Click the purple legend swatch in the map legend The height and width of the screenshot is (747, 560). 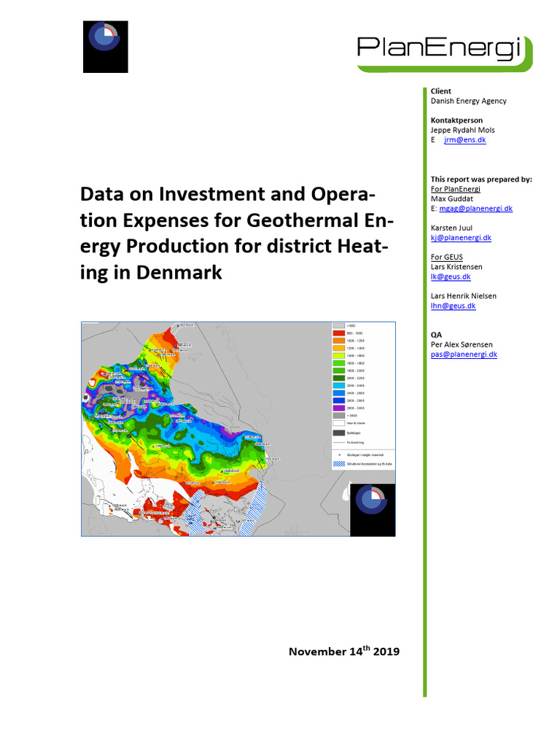click(x=338, y=408)
